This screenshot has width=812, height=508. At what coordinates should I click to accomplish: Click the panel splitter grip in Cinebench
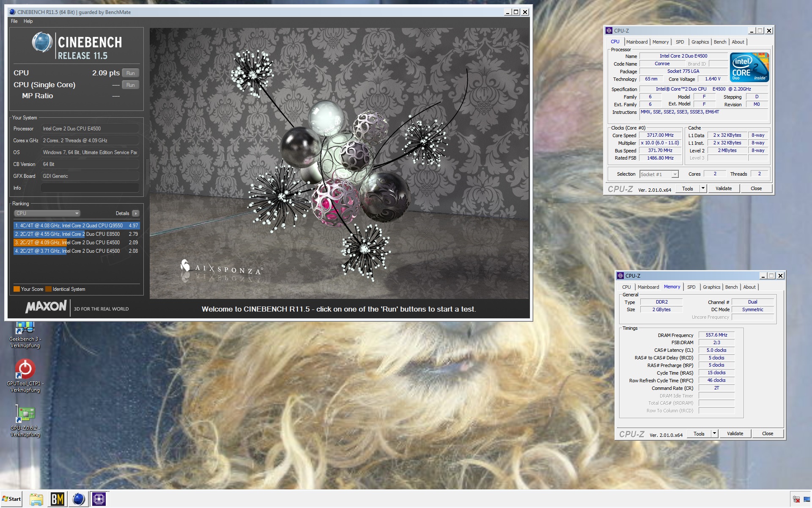tap(147, 172)
